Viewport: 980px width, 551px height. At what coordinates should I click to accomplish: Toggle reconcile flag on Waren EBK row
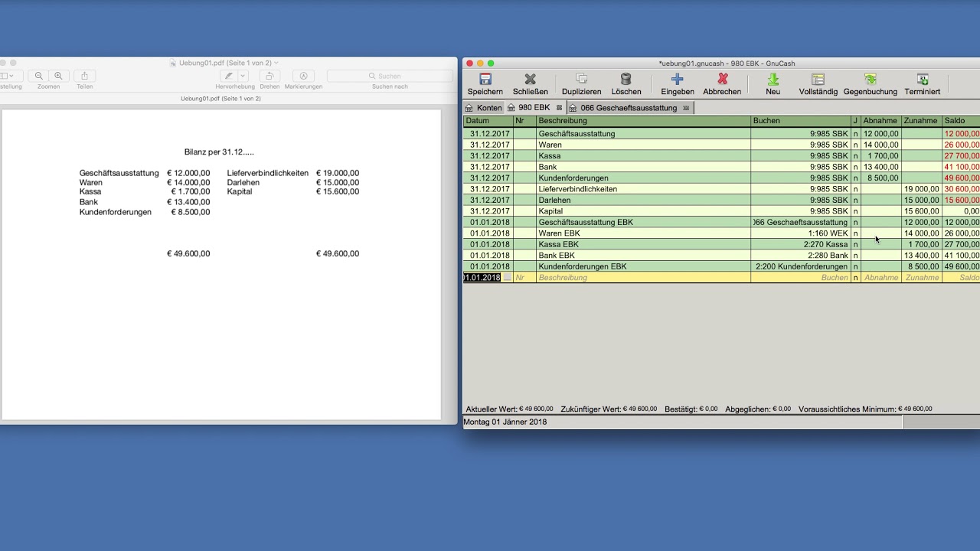coord(855,233)
